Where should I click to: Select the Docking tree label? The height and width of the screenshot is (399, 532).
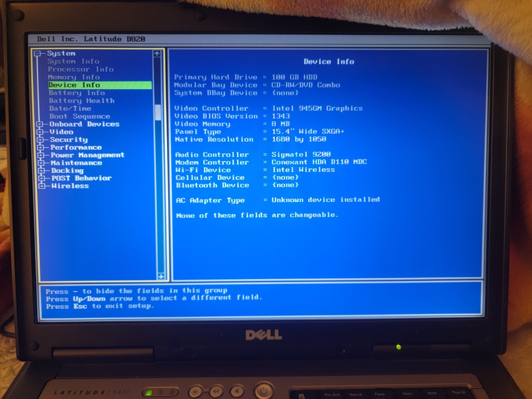[67, 171]
